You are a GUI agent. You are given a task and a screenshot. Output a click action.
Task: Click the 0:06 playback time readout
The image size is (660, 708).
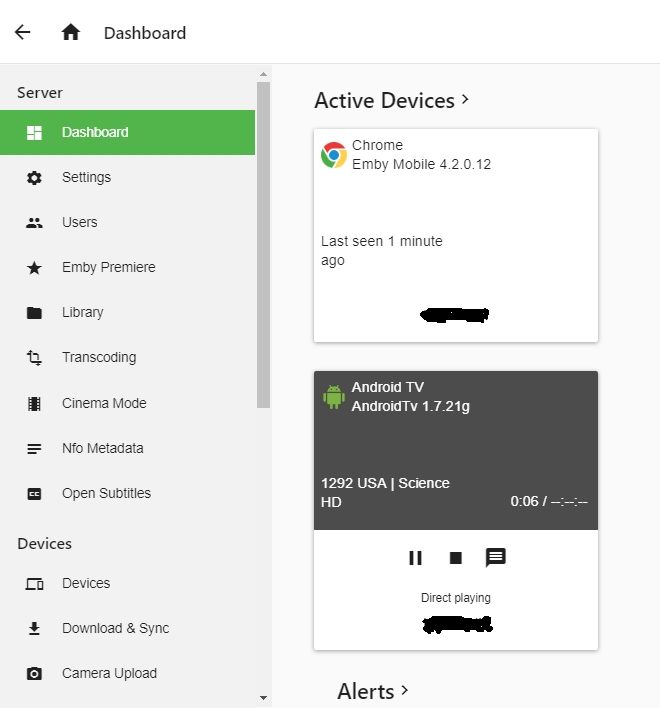pyautogui.click(x=549, y=502)
